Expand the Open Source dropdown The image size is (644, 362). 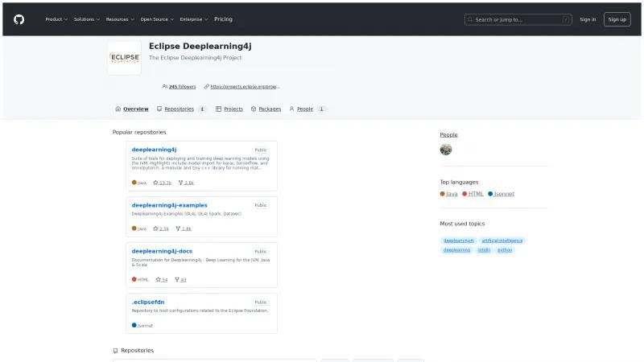pos(157,19)
